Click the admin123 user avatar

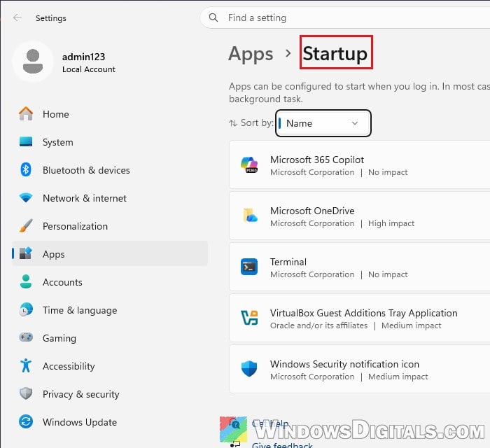pyautogui.click(x=33, y=62)
